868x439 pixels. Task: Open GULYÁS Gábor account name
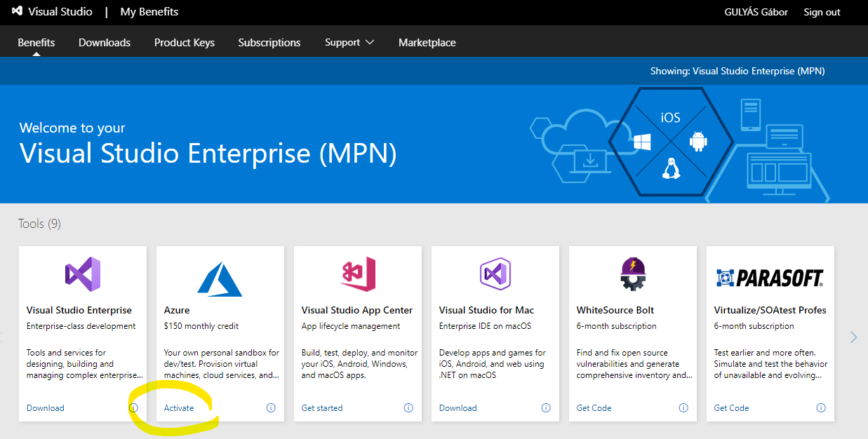pyautogui.click(x=756, y=12)
